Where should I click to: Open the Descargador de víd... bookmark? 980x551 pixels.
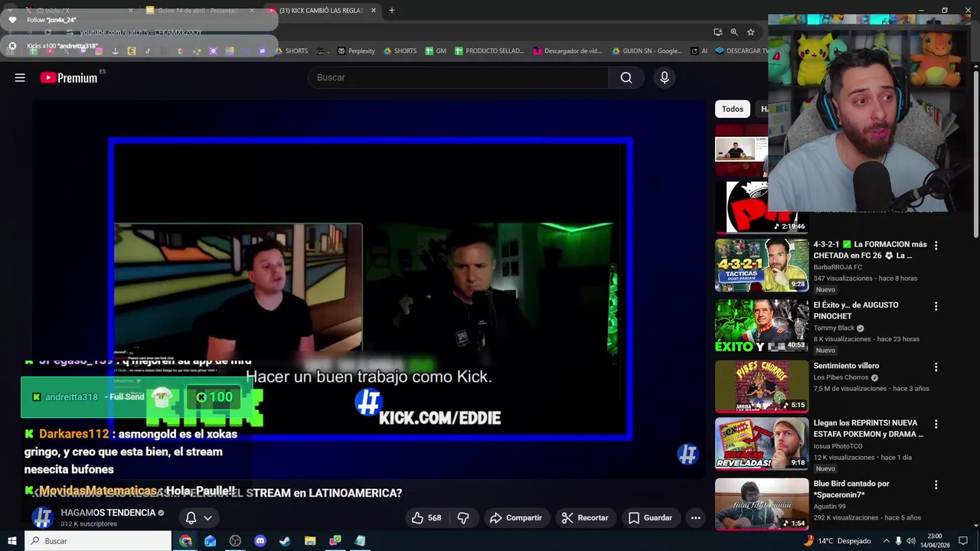click(x=567, y=51)
